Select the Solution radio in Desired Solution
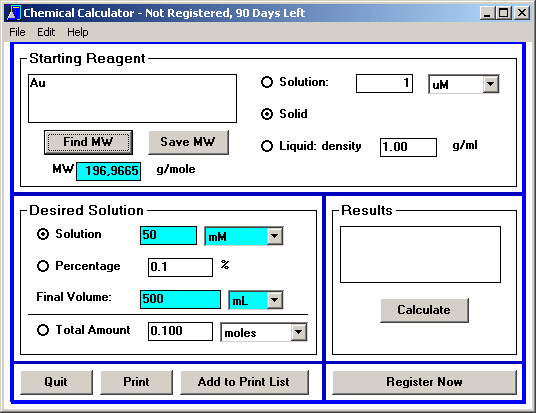536x413 pixels. point(43,234)
